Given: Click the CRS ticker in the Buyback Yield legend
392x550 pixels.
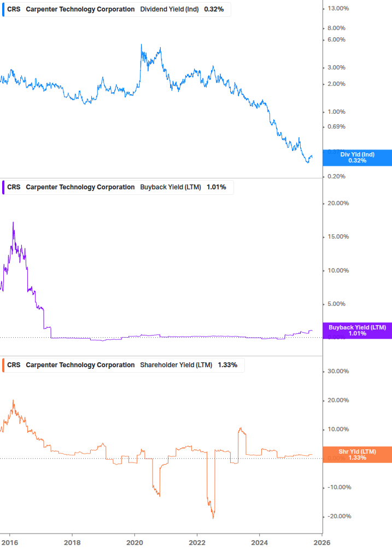Looking at the screenshot, I should [14, 187].
